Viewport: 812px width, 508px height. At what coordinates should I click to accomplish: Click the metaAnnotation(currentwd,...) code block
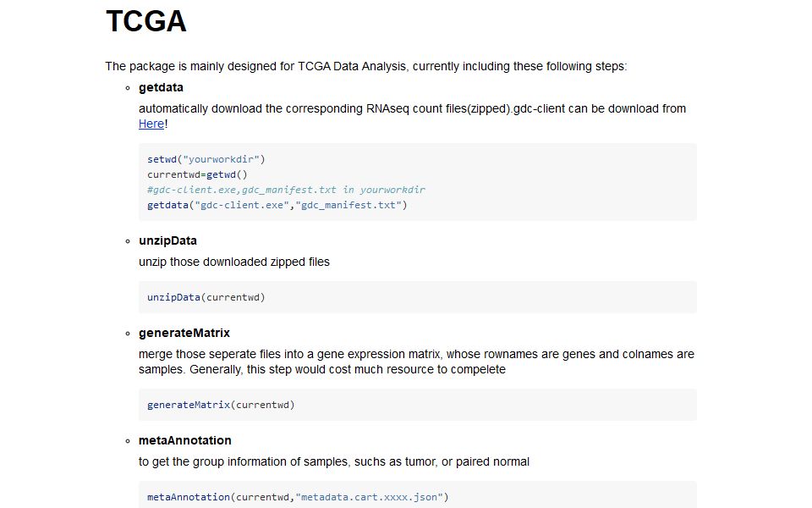[x=297, y=497]
